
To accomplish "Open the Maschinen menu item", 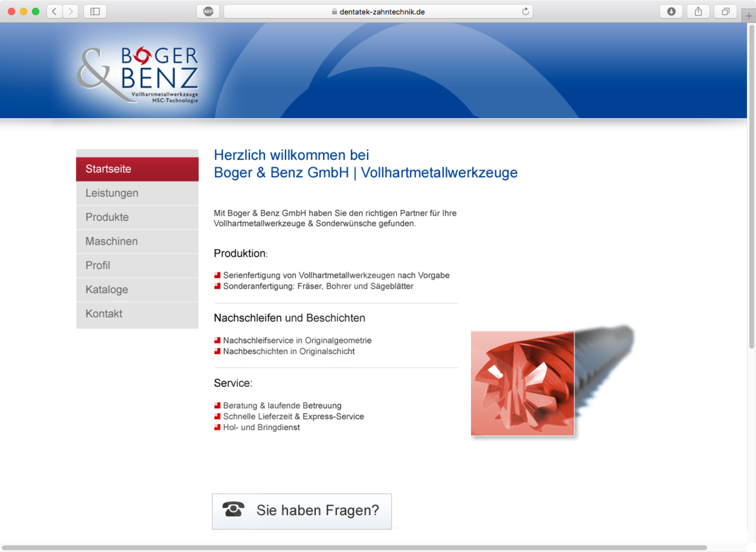I will point(138,241).
